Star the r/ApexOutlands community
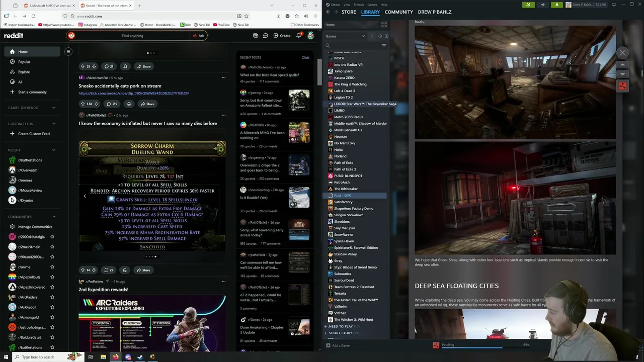The image size is (644, 362). point(52,277)
